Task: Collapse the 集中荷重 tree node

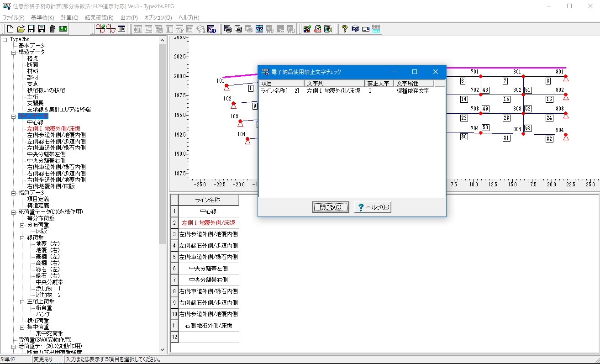Action: pyautogui.click(x=22, y=327)
